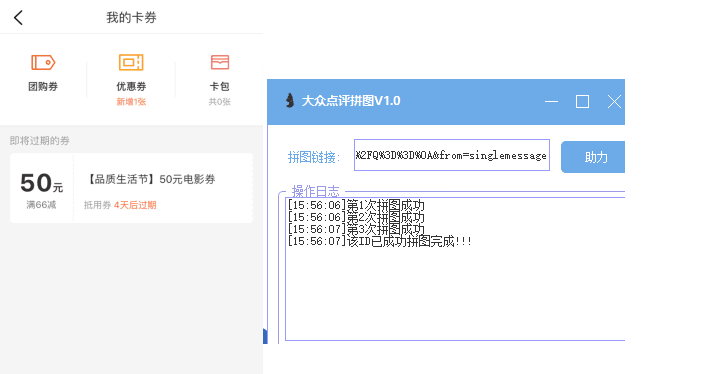Go back using the left arrow icon

click(x=18, y=18)
